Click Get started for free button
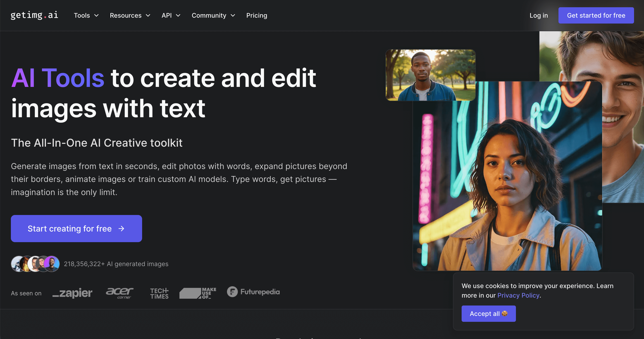The image size is (644, 339). 596,15
